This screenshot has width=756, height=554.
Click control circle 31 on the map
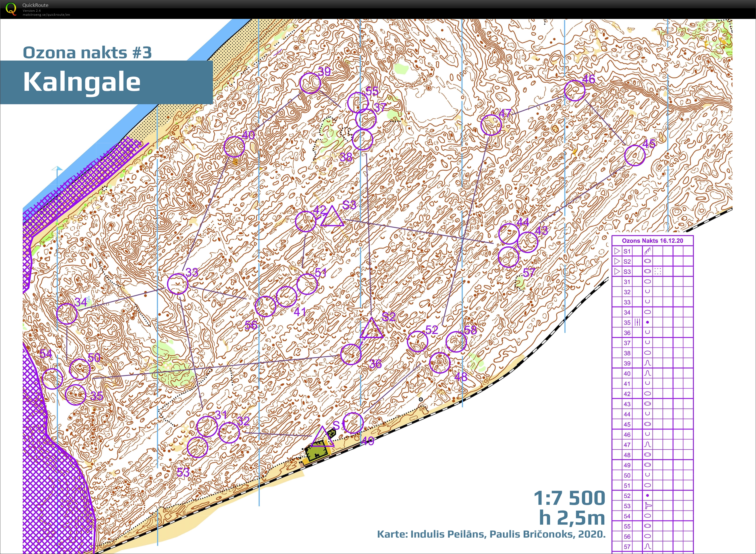pos(207,426)
